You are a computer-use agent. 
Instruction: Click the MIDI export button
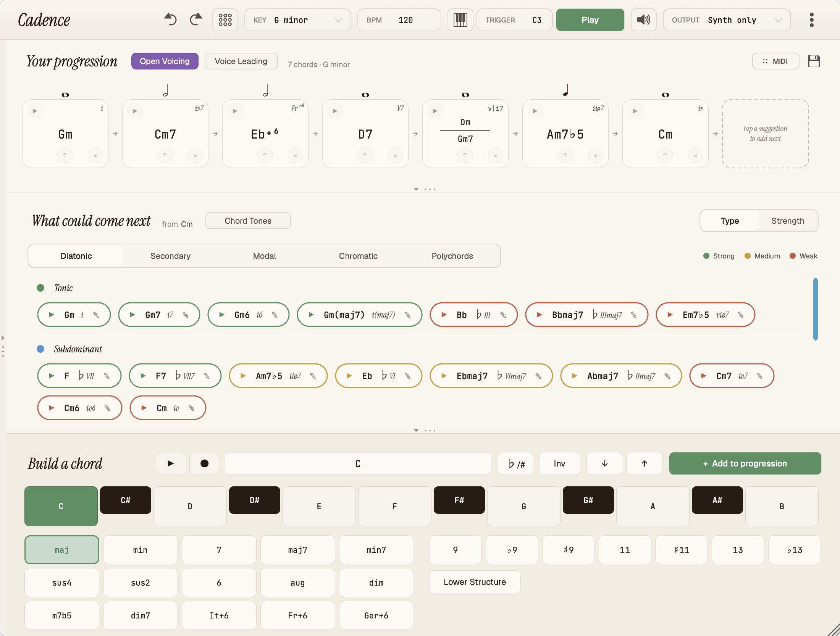(776, 61)
